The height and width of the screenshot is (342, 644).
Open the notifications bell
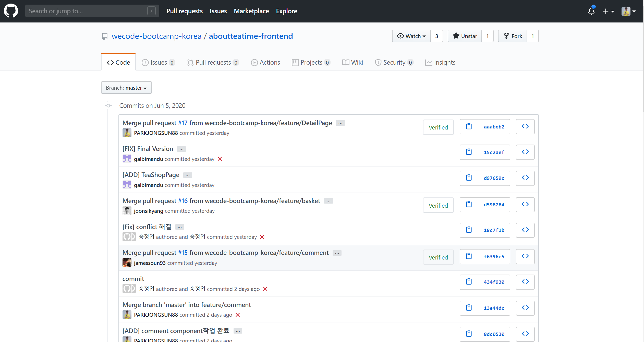pos(591,11)
